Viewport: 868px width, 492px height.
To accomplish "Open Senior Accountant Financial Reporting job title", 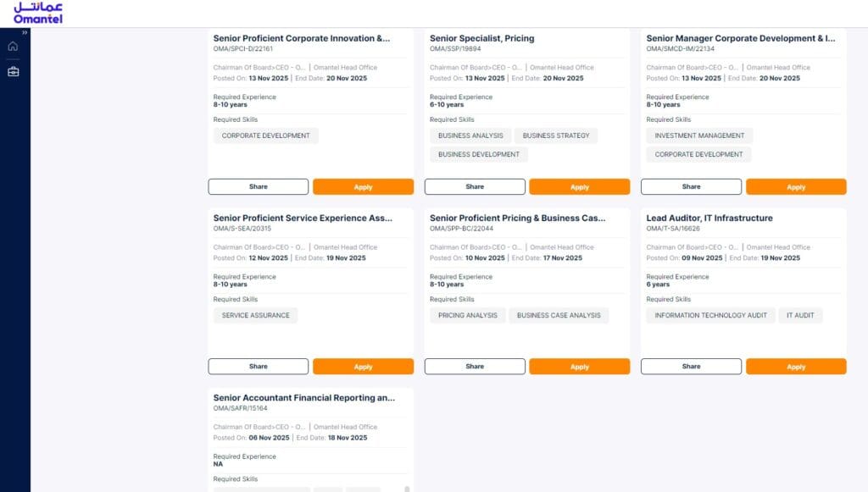I will pos(303,398).
